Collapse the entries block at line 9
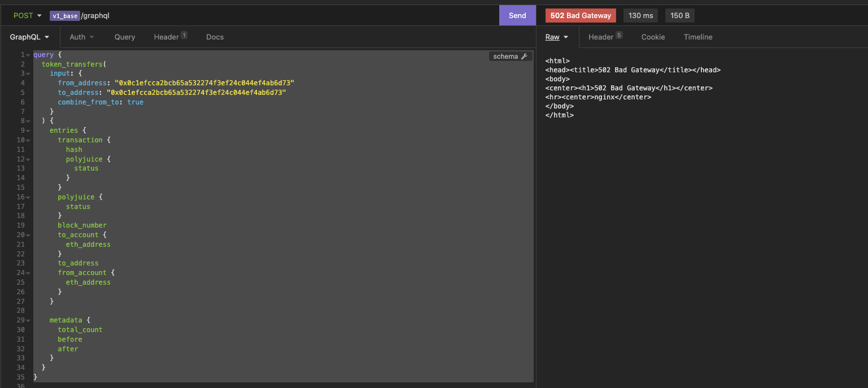 28,130
